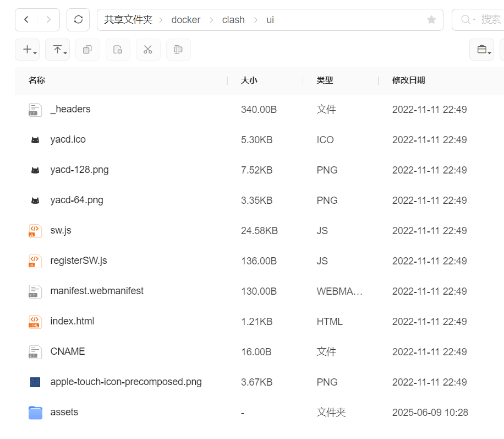Sort files by 修改日期 column header

pyautogui.click(x=408, y=80)
